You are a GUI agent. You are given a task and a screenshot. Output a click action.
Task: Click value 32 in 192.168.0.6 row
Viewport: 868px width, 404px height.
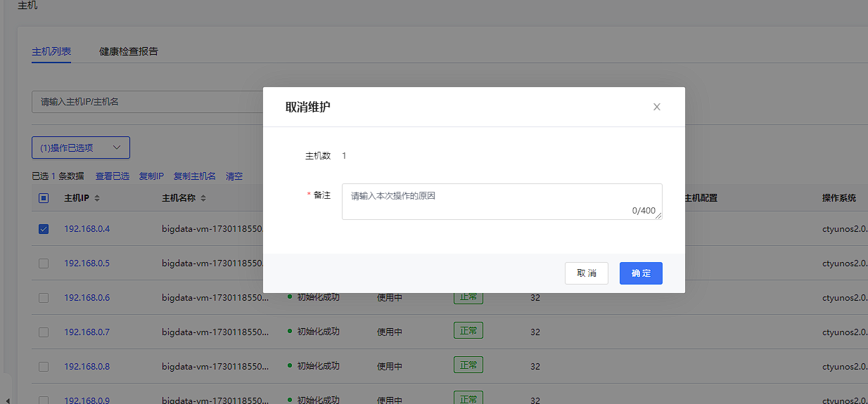(535, 298)
